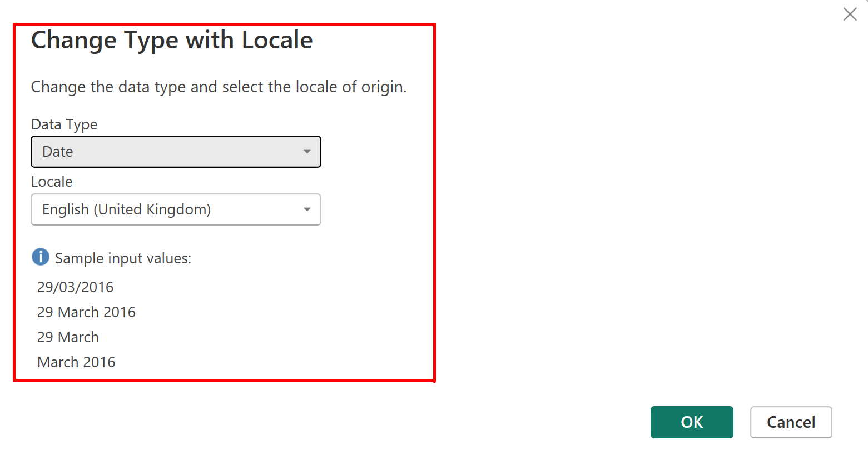This screenshot has width=868, height=470.
Task: Click the word 'Locale' in the heading
Action: tap(277, 41)
